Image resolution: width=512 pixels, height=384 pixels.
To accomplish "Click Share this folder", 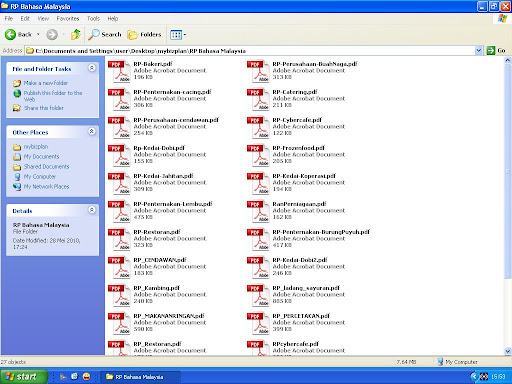I will point(44,108).
